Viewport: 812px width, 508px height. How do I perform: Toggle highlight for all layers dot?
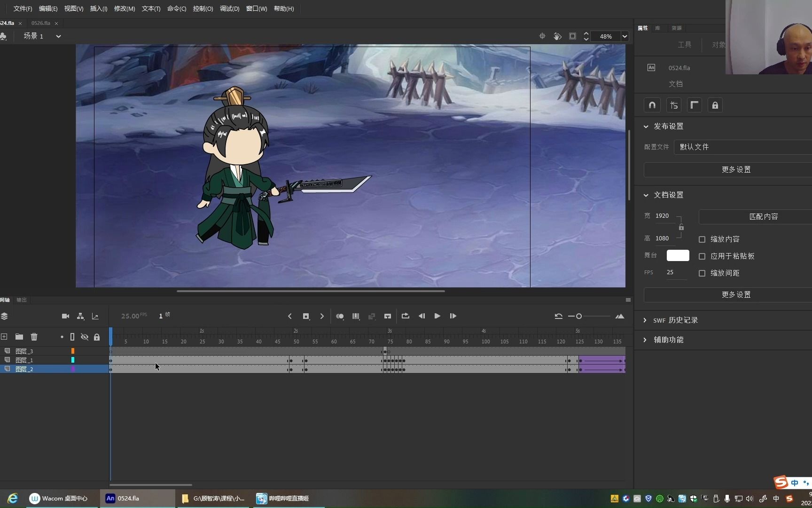62,337
